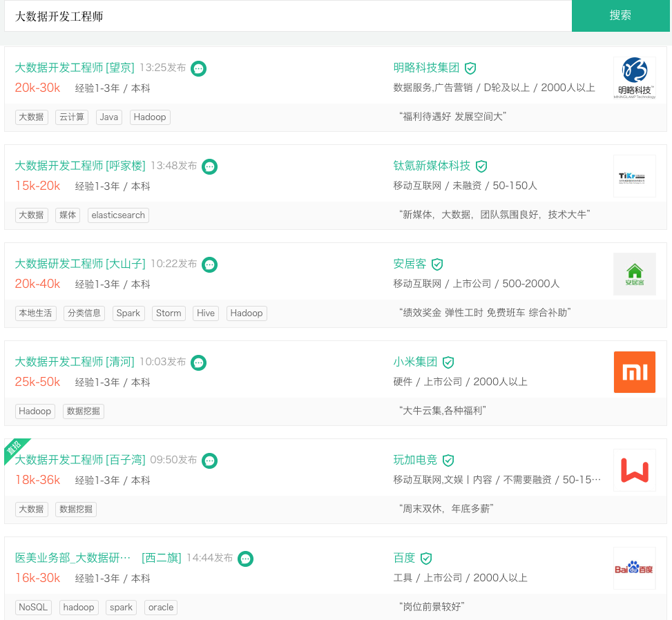Click verification badge next to 小米集团

(x=448, y=362)
